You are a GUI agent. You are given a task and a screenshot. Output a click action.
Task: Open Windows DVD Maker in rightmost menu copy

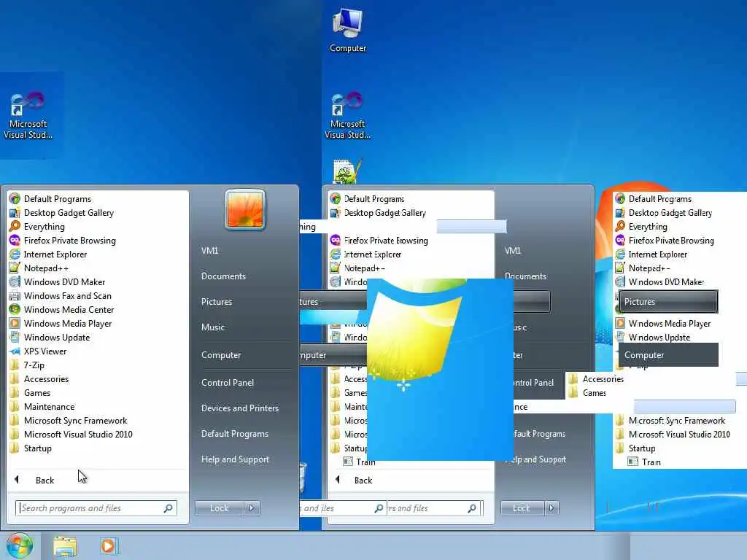tap(659, 282)
